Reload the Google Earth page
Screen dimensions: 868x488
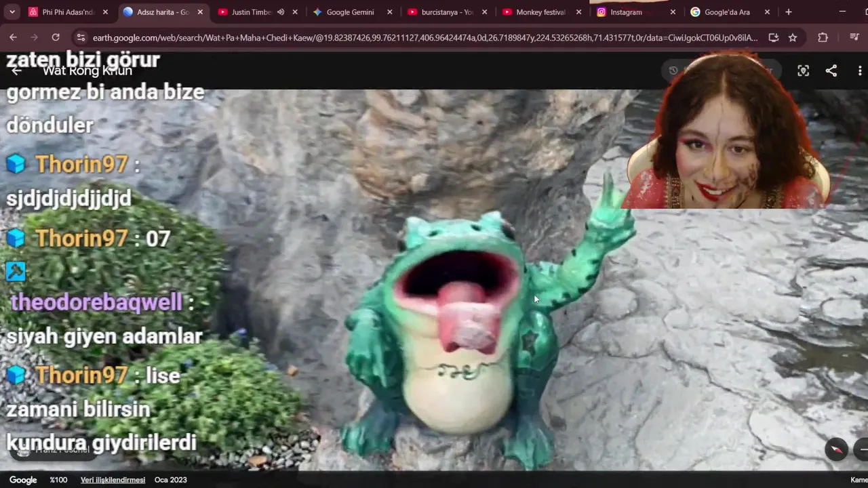56,37
